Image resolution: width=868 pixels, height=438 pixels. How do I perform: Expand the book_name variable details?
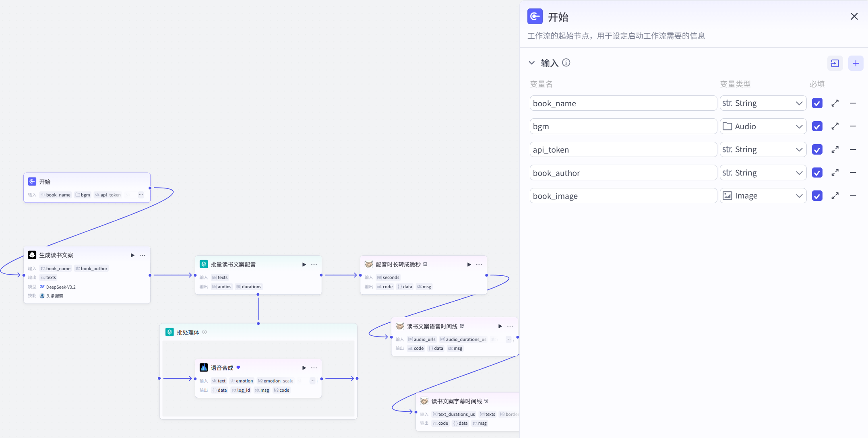(835, 103)
